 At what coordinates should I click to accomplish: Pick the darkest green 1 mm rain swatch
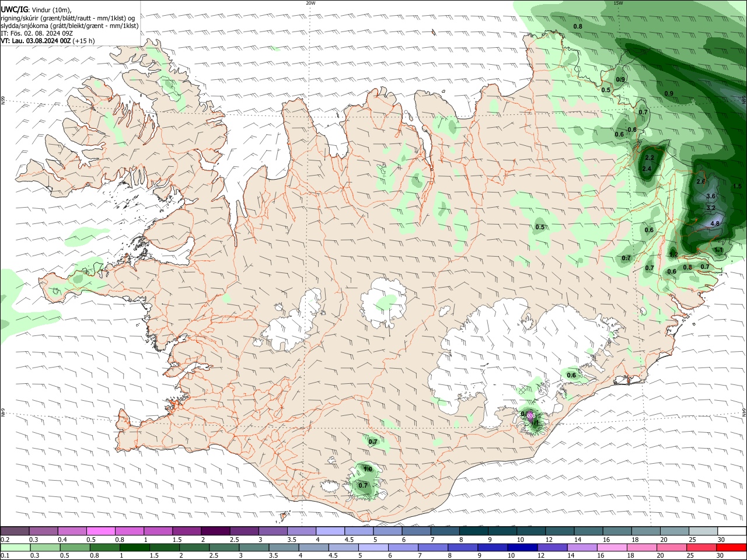click(x=135, y=547)
